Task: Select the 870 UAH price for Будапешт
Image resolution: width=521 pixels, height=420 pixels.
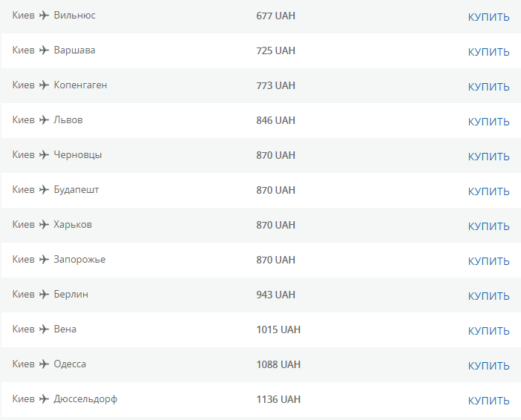Action: click(275, 190)
